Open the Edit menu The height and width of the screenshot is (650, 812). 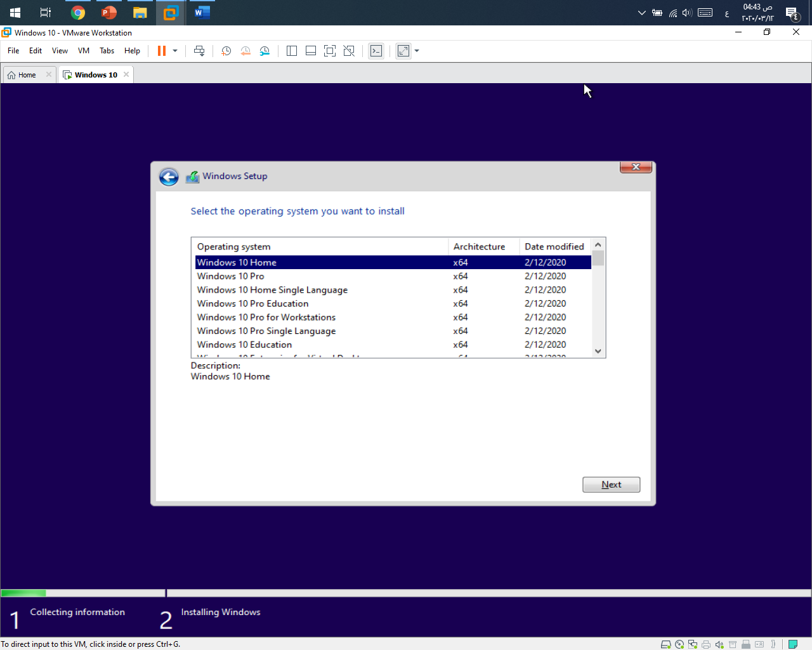(x=36, y=51)
